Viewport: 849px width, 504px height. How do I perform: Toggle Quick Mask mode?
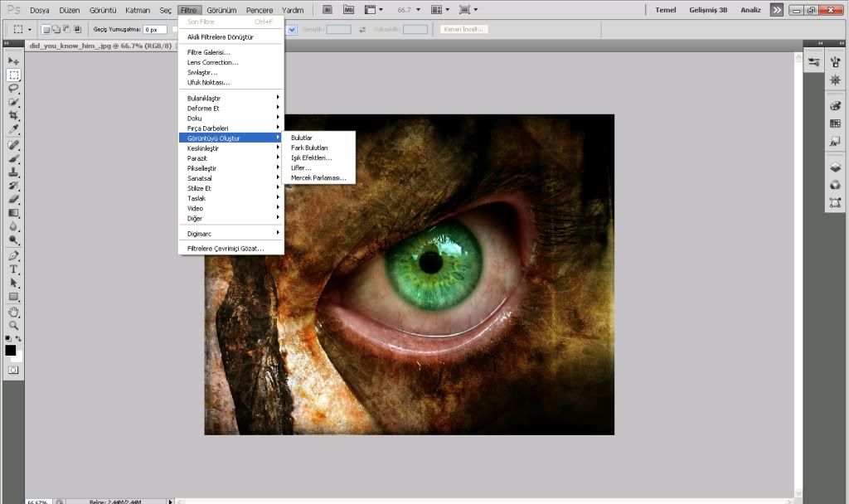(x=13, y=371)
